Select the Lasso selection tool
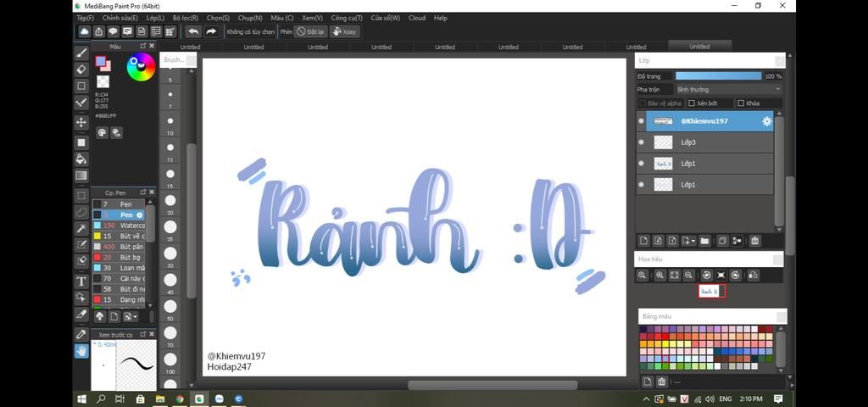 pyautogui.click(x=81, y=211)
